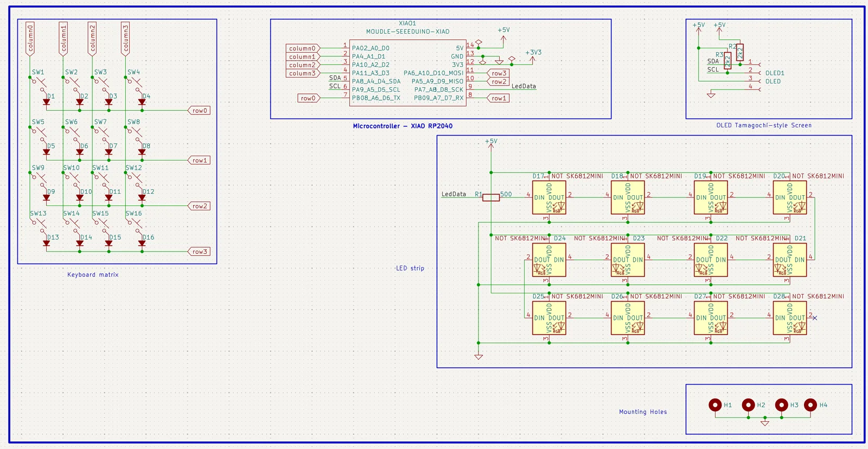Viewport: 868px width, 449px height.
Task: Select the D28 SK6812MINI LED symbol
Action: [x=790, y=318]
